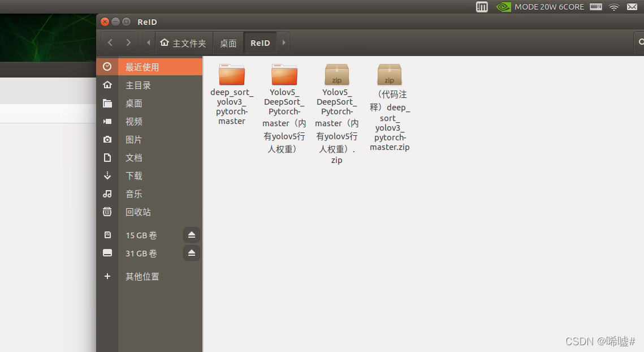
Task: Navigate to 主文件夹 in the path bar
Action: [184, 43]
